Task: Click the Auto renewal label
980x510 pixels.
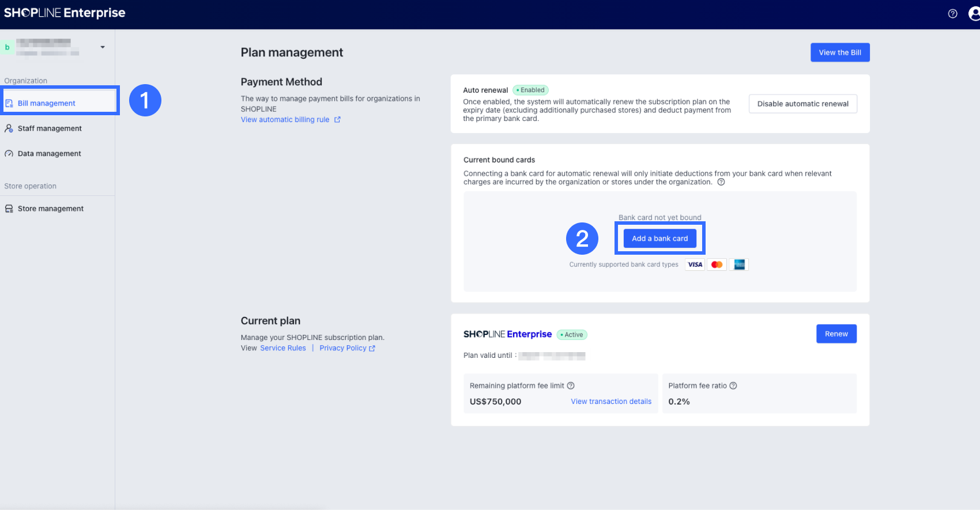Action: 485,90
